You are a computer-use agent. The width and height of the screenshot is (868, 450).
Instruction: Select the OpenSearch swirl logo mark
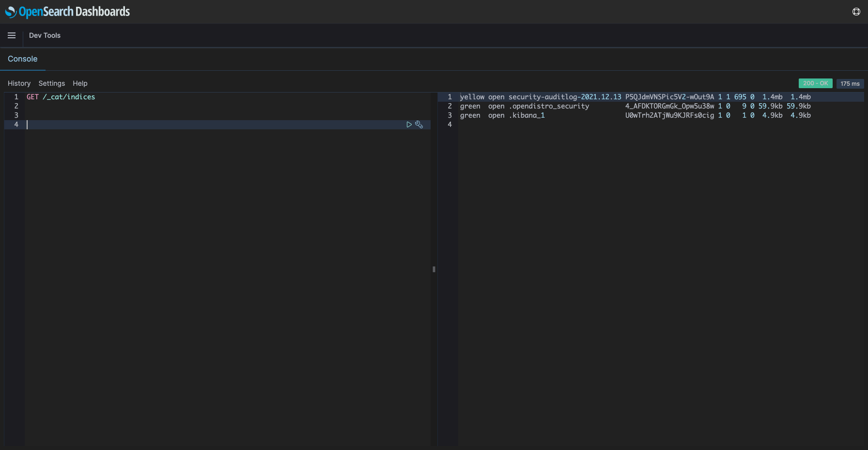pos(10,12)
